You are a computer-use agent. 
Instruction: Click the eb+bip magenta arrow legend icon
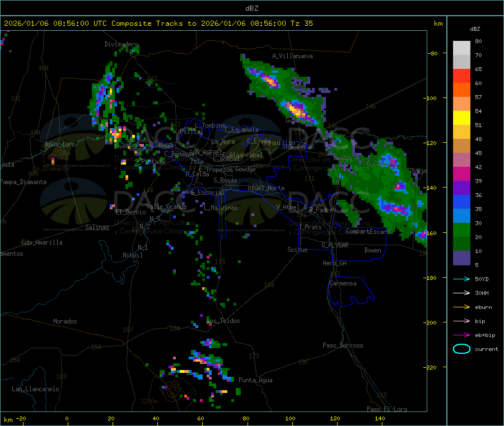click(x=461, y=335)
